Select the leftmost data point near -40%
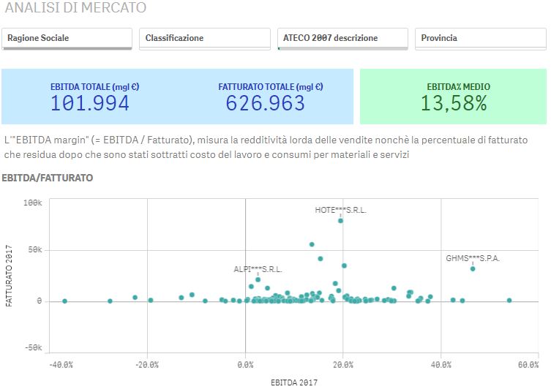 click(64, 301)
